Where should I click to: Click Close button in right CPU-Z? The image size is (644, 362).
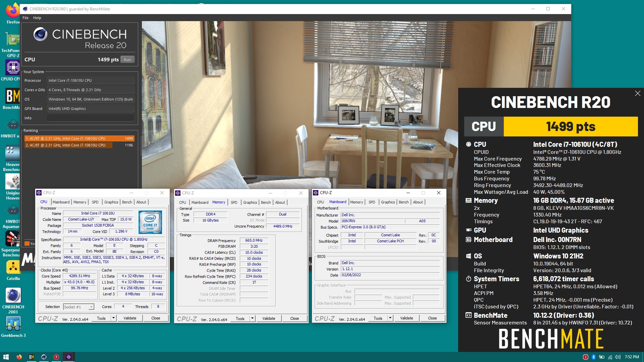pos(432,318)
